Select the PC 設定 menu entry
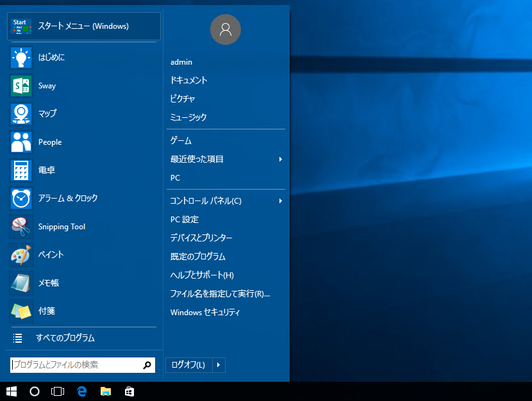Screen dimensions: 532x401 pyautogui.click(x=185, y=220)
